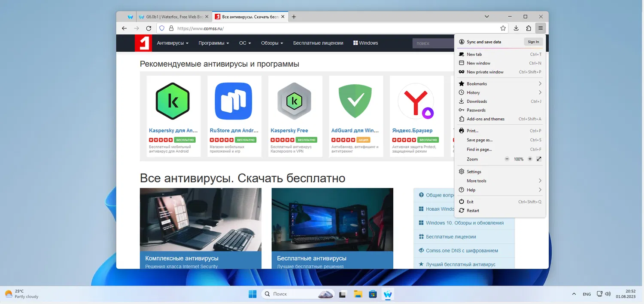Click the site search field
The image size is (644, 304).
433,43
